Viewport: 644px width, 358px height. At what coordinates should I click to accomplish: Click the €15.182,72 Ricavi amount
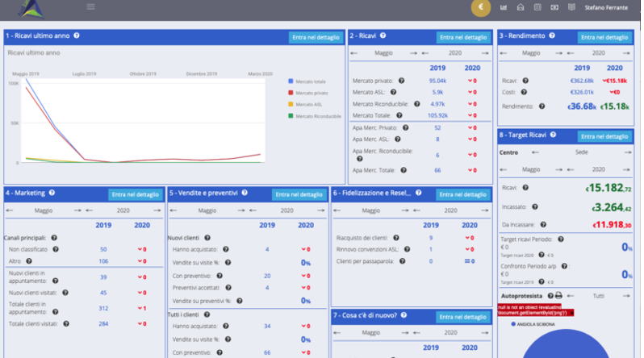click(x=608, y=188)
